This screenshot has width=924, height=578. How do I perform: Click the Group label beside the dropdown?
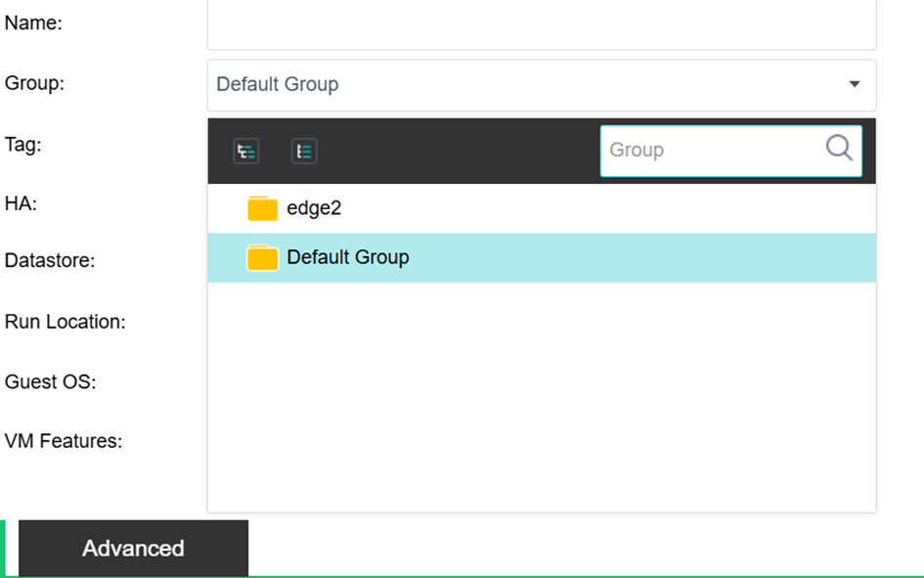click(x=34, y=83)
